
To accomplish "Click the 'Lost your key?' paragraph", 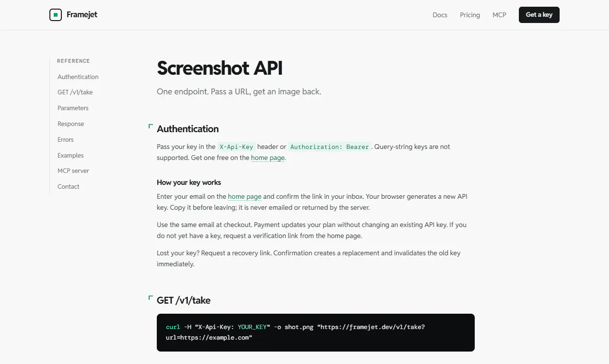I will coord(308,258).
